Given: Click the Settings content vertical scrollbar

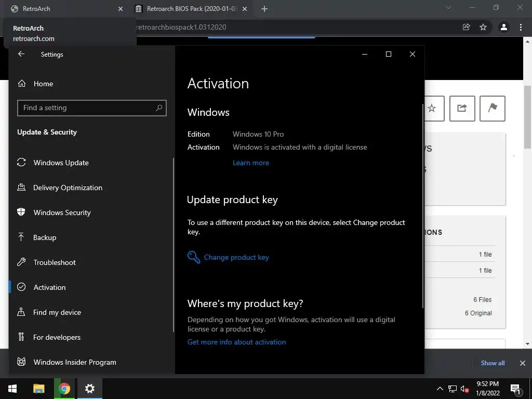Looking at the screenshot, I should coord(423,206).
